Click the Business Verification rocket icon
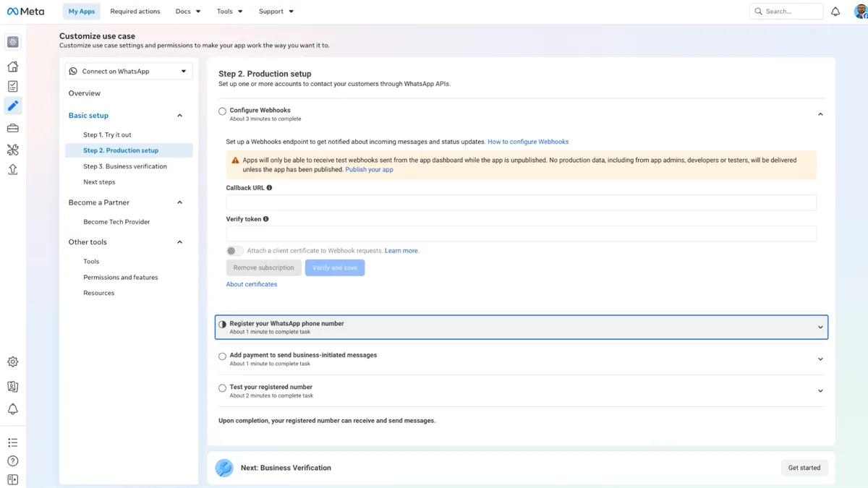The height and width of the screenshot is (488, 868). pyautogui.click(x=224, y=468)
